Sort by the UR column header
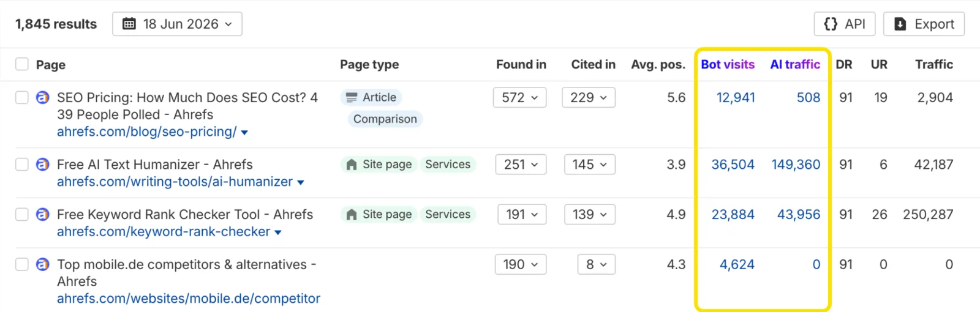 tap(879, 64)
